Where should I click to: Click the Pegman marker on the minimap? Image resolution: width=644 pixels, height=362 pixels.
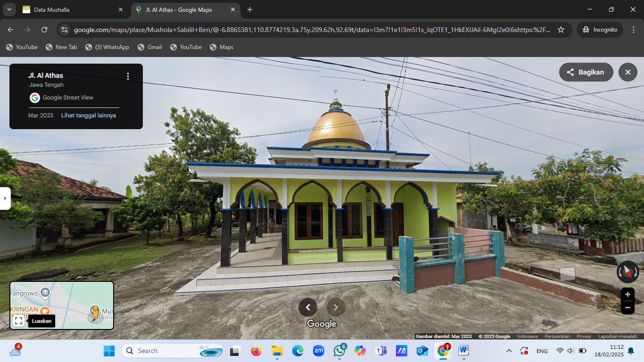point(95,313)
